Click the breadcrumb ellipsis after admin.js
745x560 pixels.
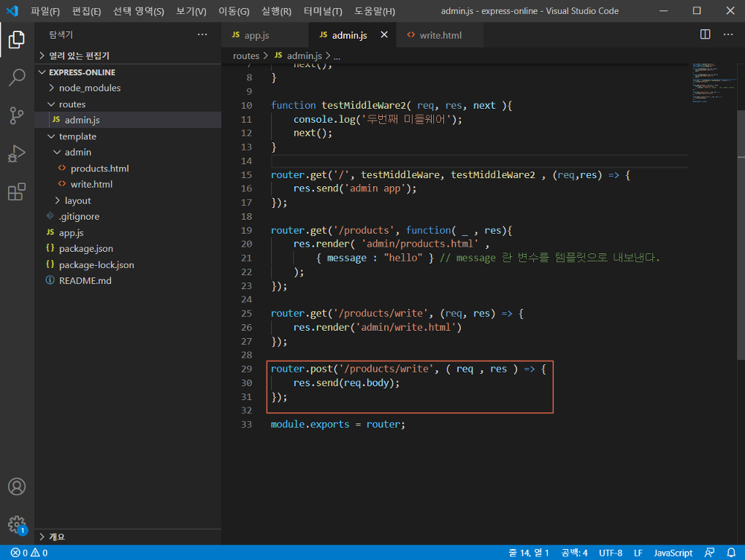pos(337,56)
